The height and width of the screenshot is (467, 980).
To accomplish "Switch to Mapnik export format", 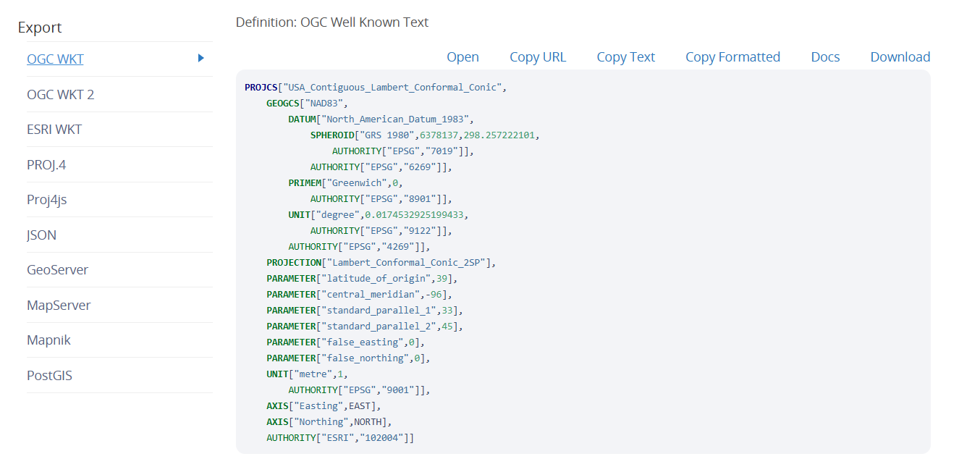I will 48,340.
